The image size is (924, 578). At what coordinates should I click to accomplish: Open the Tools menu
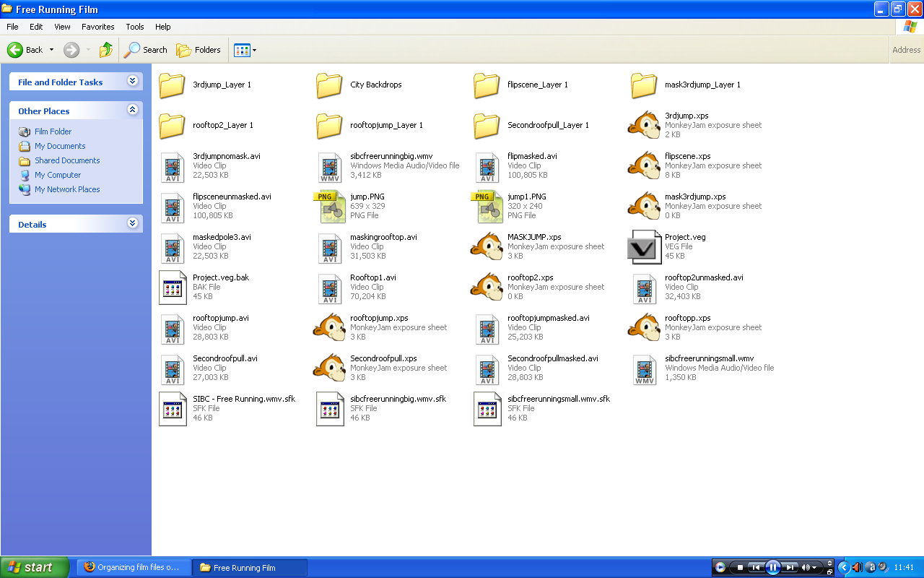click(x=134, y=27)
